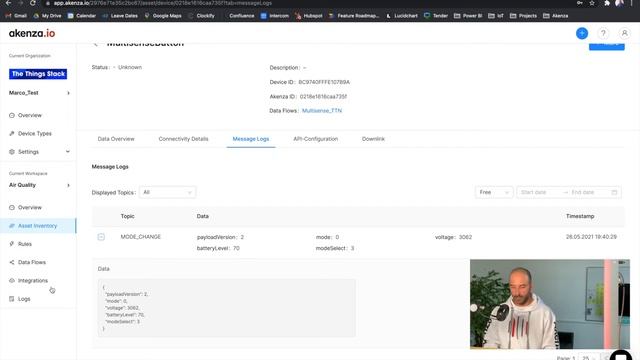Collapse the MODE_CHANGE message row
The width and height of the screenshot is (640, 360).
point(101,237)
